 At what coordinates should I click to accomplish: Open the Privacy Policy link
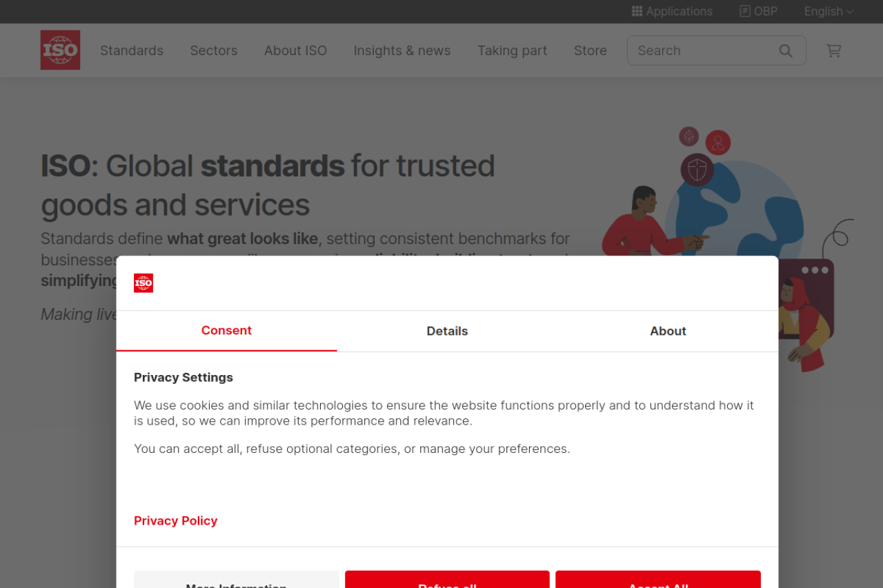(175, 520)
